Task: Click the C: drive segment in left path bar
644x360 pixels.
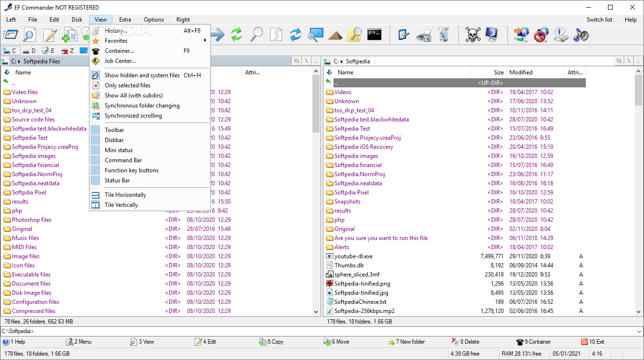Action: tap(14, 61)
